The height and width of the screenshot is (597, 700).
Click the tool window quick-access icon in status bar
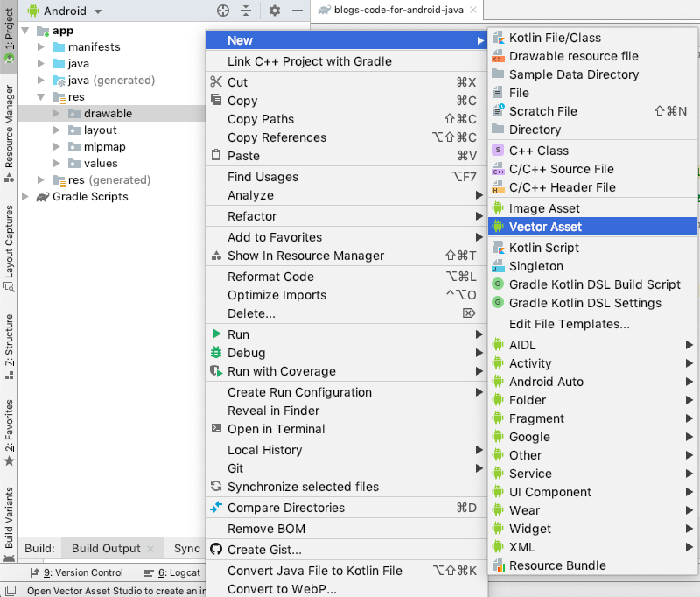pyautogui.click(x=10, y=590)
